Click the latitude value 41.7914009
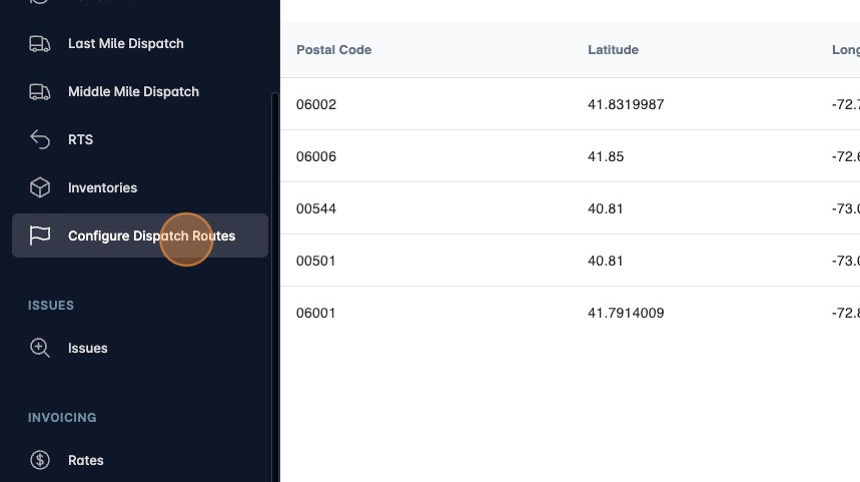This screenshot has width=860, height=482. pyautogui.click(x=626, y=313)
